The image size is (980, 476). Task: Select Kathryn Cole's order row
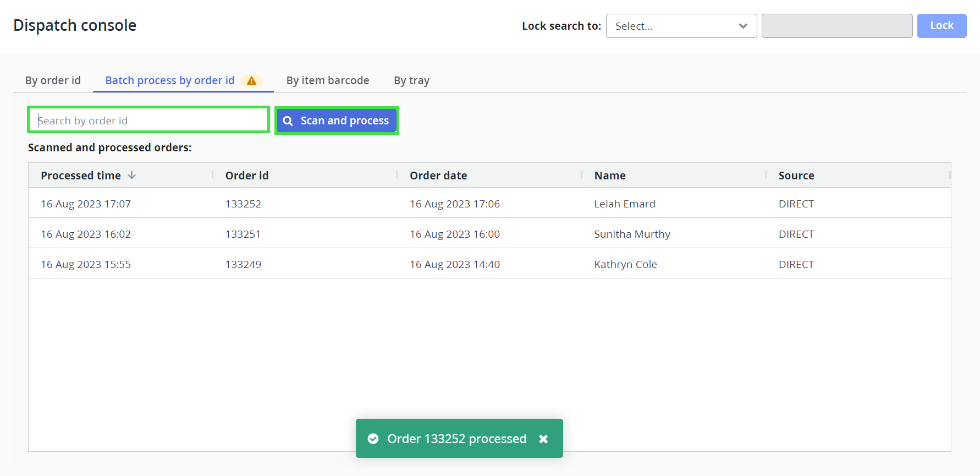pyautogui.click(x=489, y=264)
